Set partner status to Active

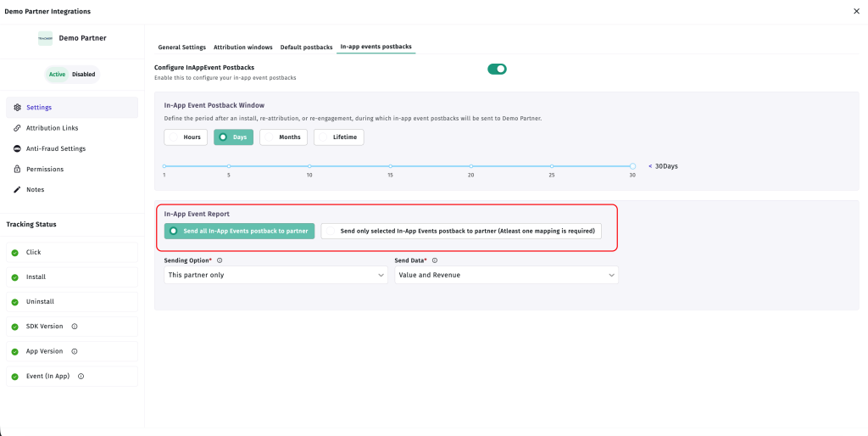tap(57, 75)
